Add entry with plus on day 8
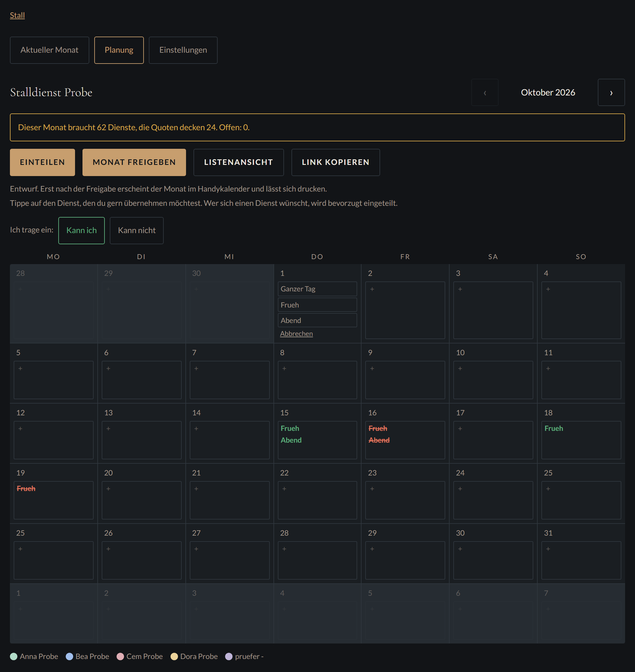 tap(317, 380)
